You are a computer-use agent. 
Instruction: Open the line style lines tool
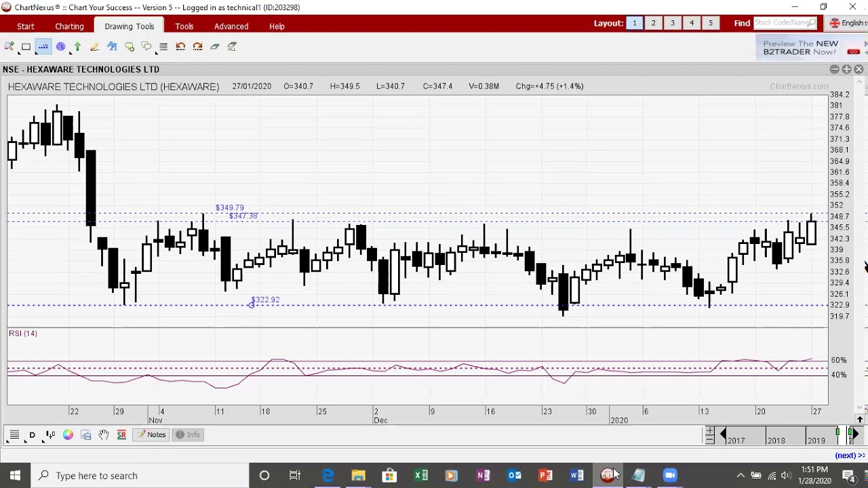click(x=163, y=47)
